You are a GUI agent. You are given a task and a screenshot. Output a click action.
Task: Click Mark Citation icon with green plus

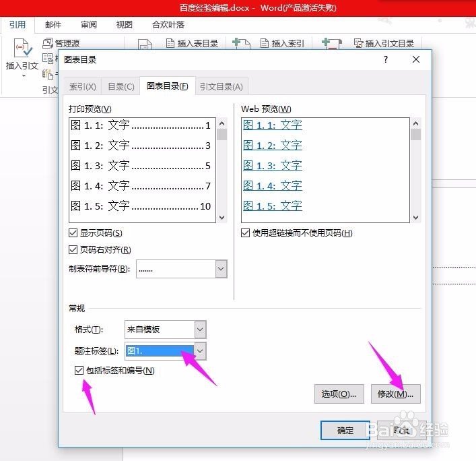[332, 43]
